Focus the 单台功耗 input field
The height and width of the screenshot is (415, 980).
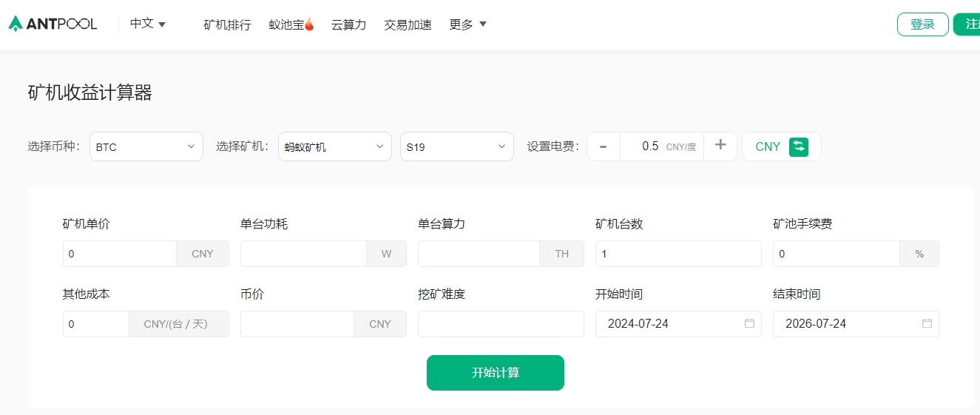click(303, 254)
